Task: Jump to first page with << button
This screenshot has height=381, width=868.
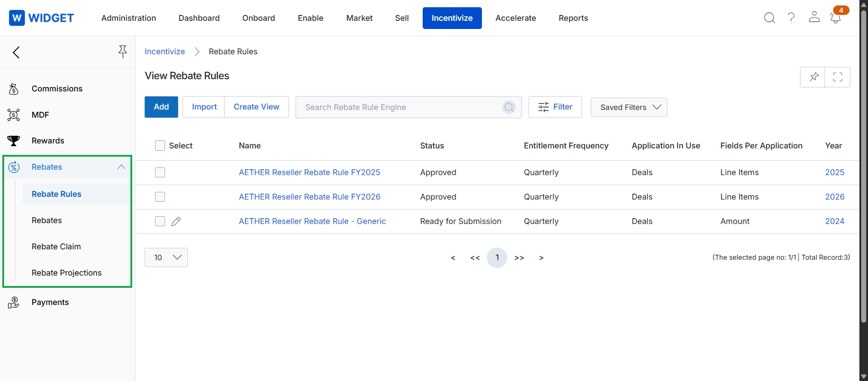Action: click(x=475, y=258)
